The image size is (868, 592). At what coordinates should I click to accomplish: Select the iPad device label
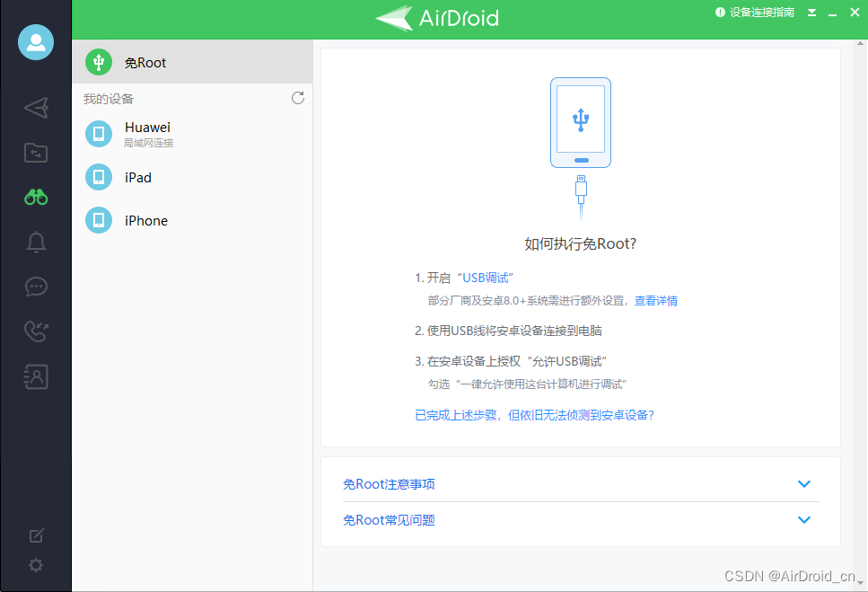(138, 177)
